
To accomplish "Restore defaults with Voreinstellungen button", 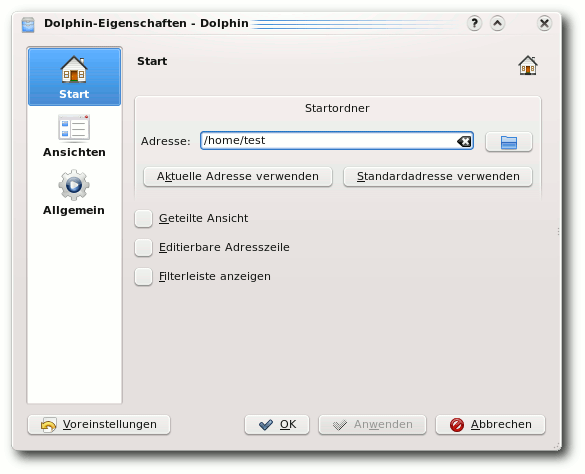I will (x=99, y=425).
